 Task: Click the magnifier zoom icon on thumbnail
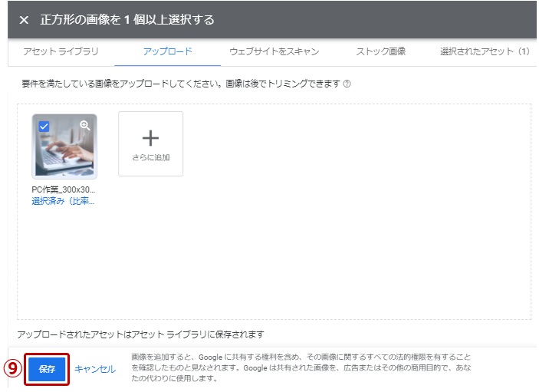click(85, 126)
